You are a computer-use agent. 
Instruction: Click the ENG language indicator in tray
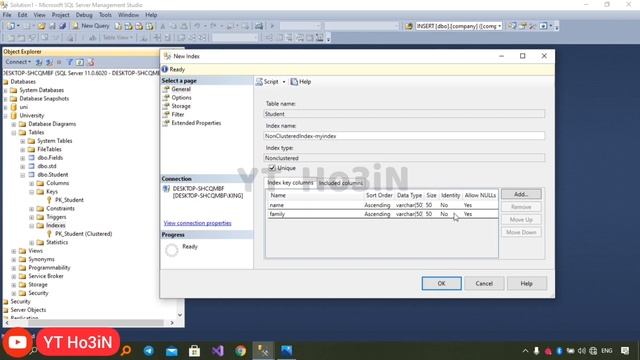click(607, 351)
